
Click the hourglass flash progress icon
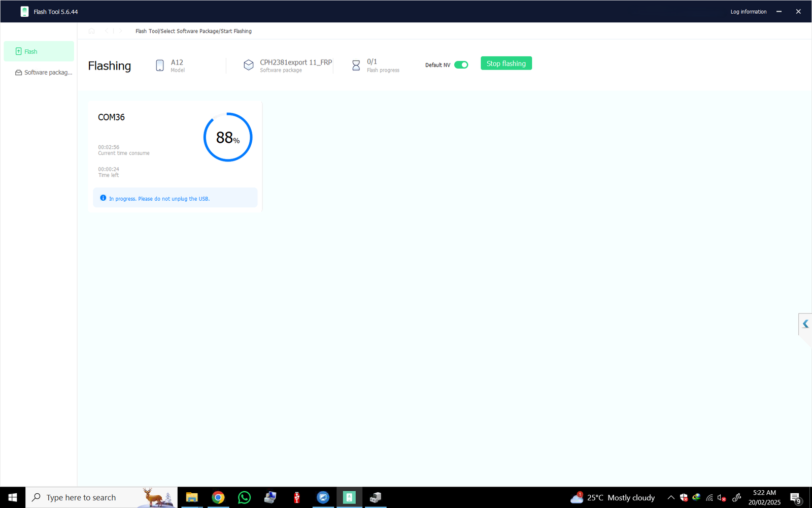pos(356,65)
